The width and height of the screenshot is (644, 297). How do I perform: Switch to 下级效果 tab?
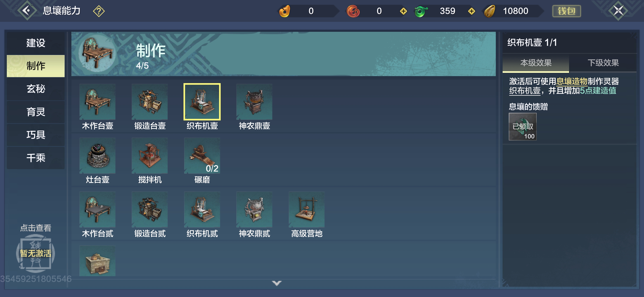[x=603, y=63]
